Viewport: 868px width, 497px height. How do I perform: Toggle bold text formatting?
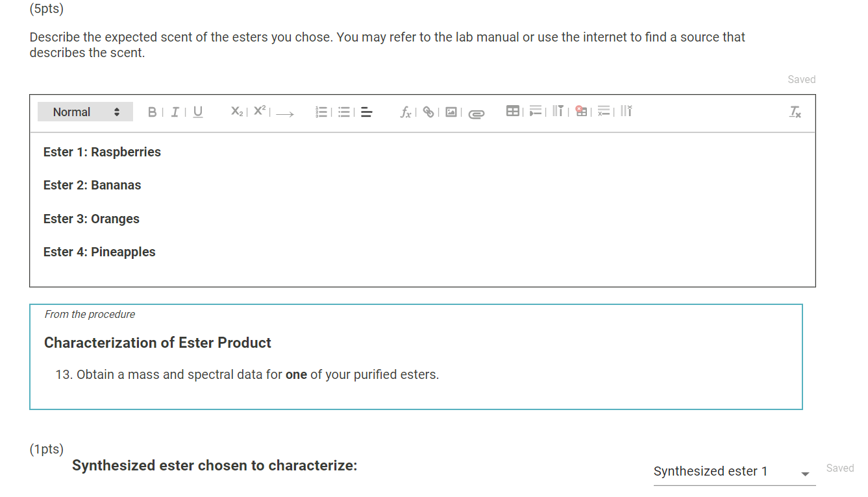(x=152, y=112)
